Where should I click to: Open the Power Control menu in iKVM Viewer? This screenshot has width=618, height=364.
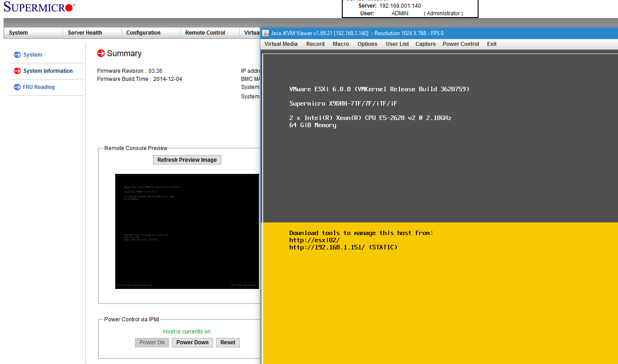coord(461,44)
